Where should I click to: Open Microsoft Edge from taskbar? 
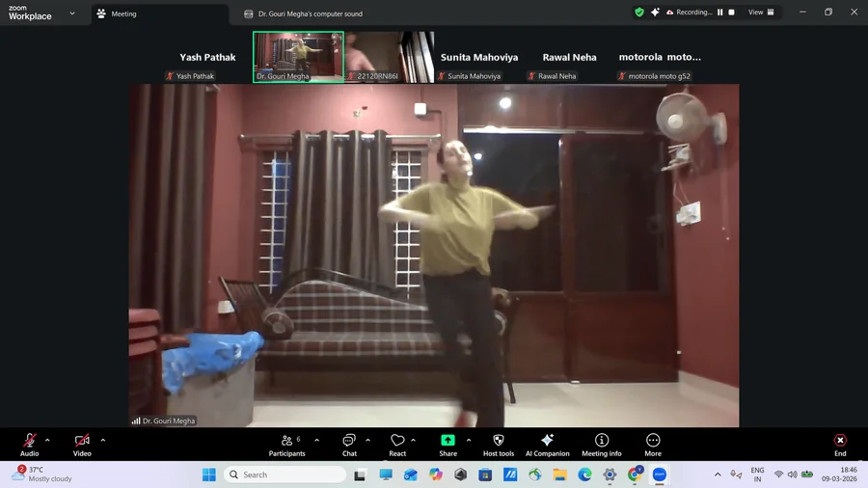pos(584,474)
